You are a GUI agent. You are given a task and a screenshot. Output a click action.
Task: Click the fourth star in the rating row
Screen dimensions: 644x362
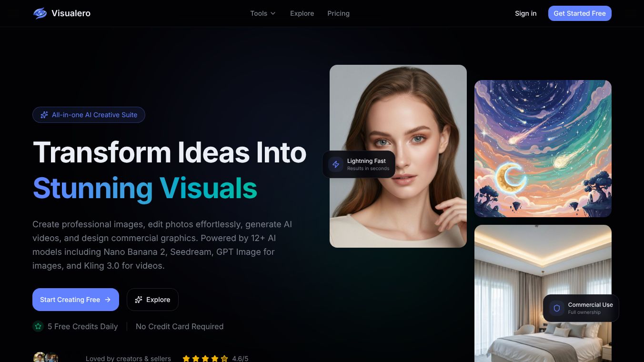click(215, 359)
